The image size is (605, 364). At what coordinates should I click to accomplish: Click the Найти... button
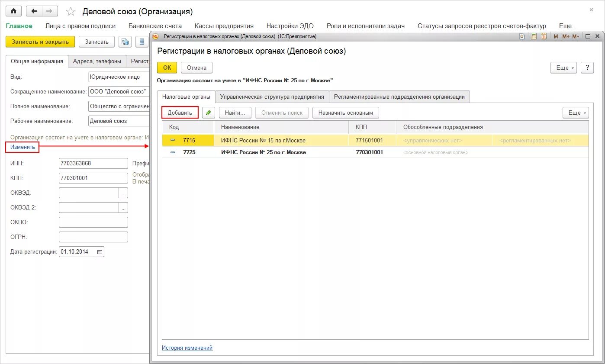235,113
